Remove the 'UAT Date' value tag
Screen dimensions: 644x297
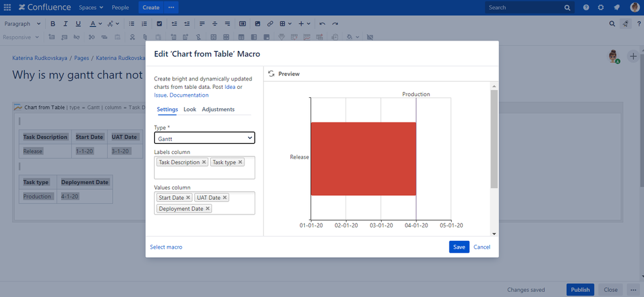[225, 198]
